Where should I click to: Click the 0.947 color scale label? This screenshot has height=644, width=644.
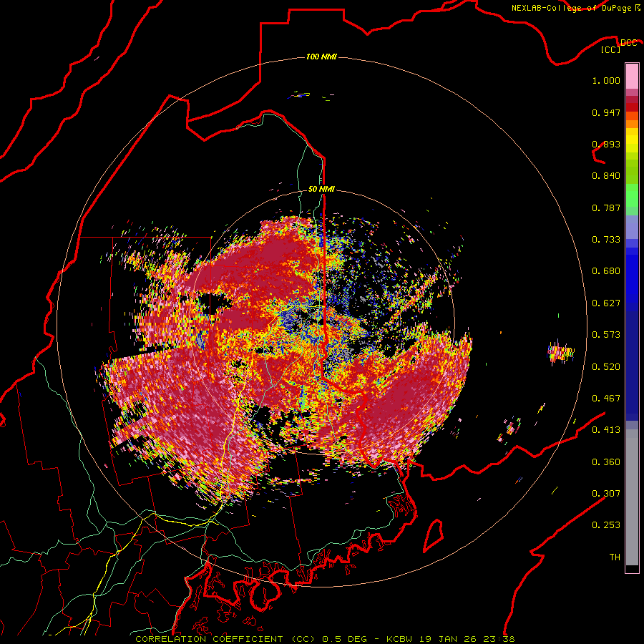(x=606, y=112)
